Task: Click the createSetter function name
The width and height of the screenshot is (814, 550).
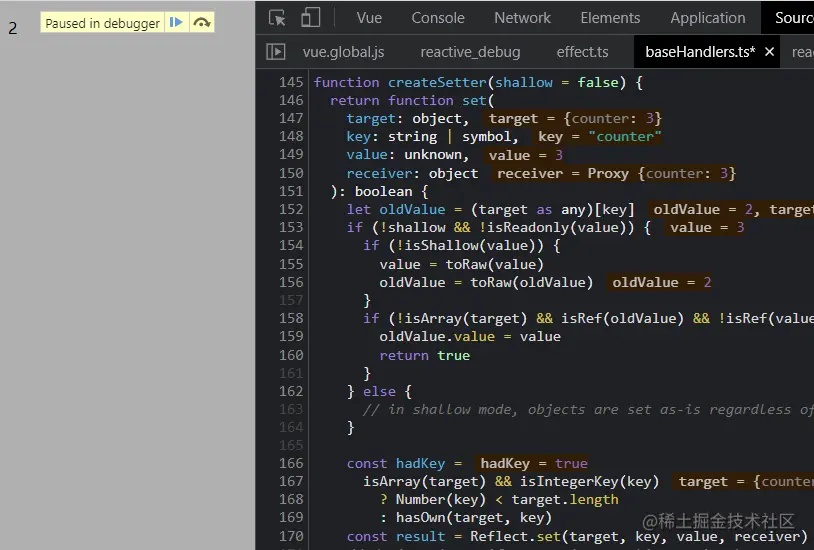Action: click(x=437, y=82)
